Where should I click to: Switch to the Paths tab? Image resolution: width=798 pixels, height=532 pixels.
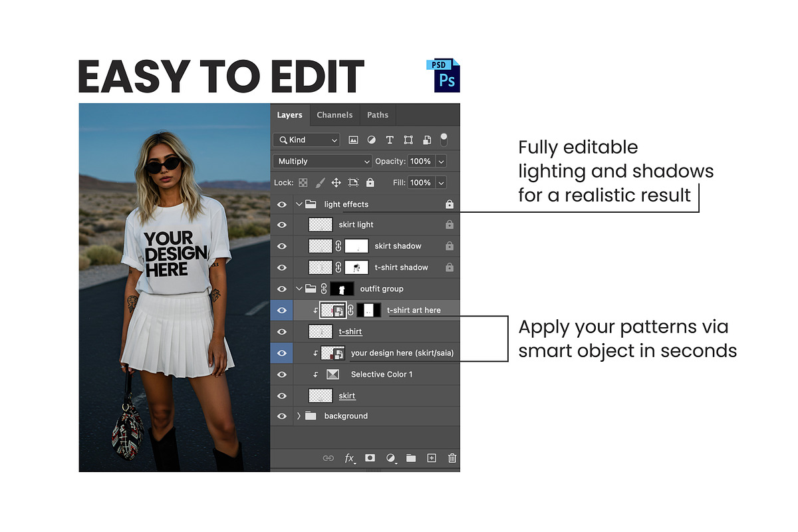[x=378, y=115]
